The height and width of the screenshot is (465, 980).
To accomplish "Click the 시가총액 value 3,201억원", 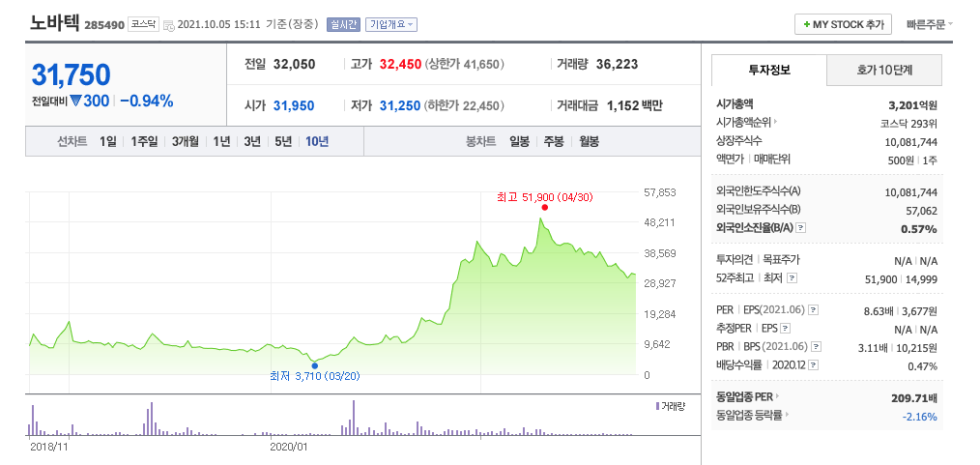I will 912,105.
